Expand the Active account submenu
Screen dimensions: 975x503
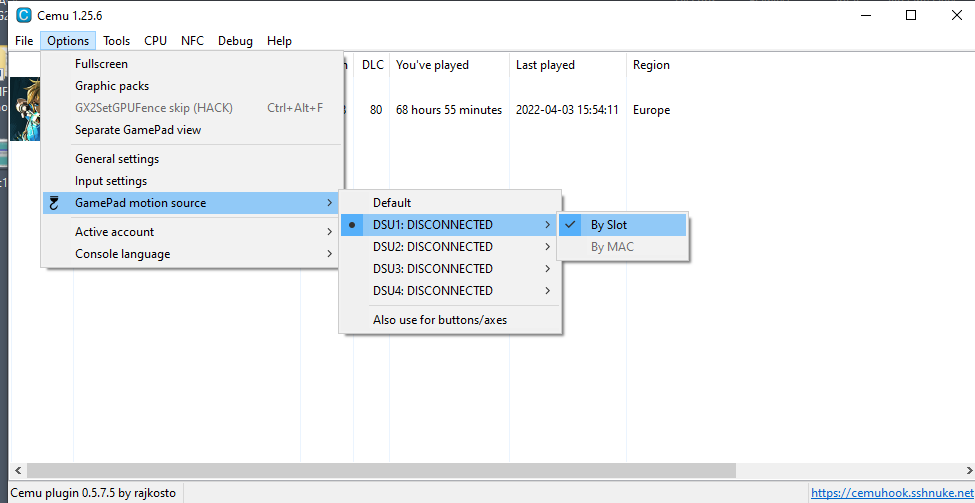[192, 232]
